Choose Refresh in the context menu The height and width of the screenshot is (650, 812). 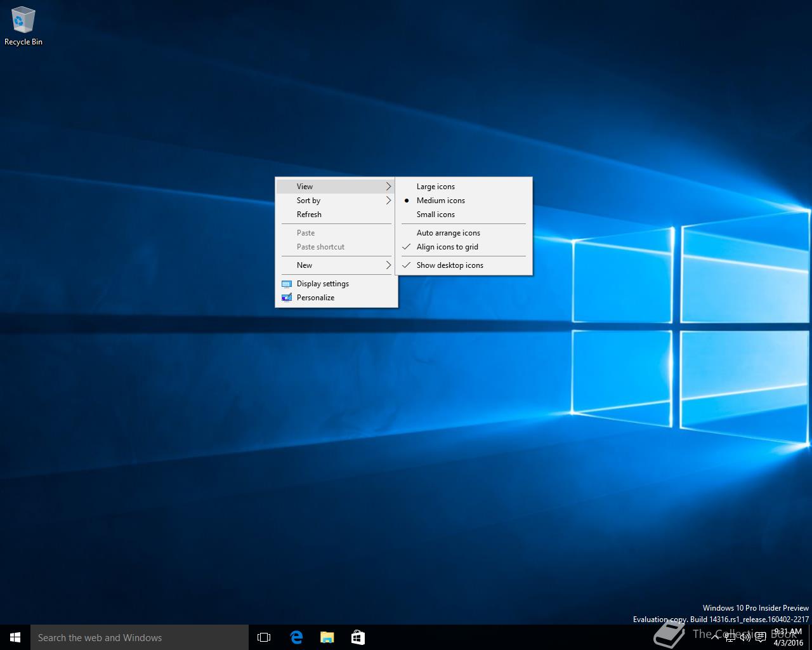pos(336,215)
